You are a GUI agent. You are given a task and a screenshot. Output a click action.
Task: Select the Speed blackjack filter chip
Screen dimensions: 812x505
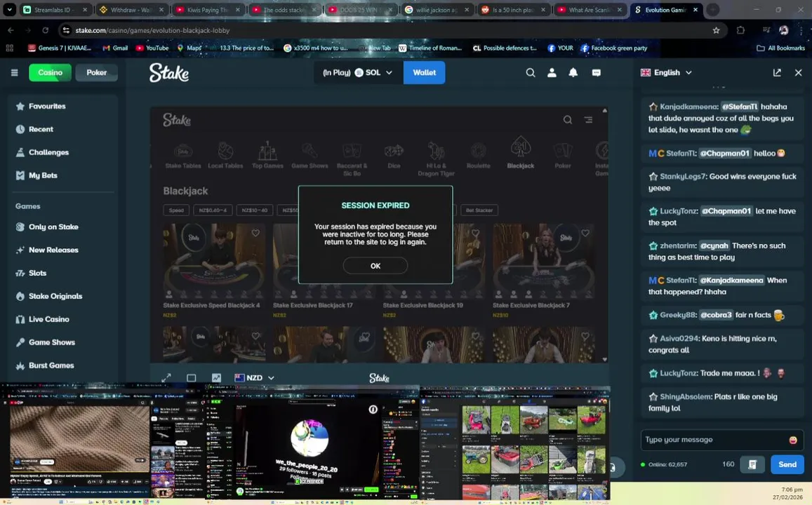pos(176,210)
